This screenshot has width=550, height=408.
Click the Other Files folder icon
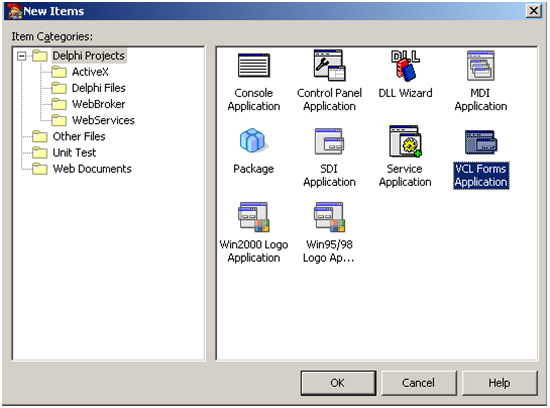(40, 136)
